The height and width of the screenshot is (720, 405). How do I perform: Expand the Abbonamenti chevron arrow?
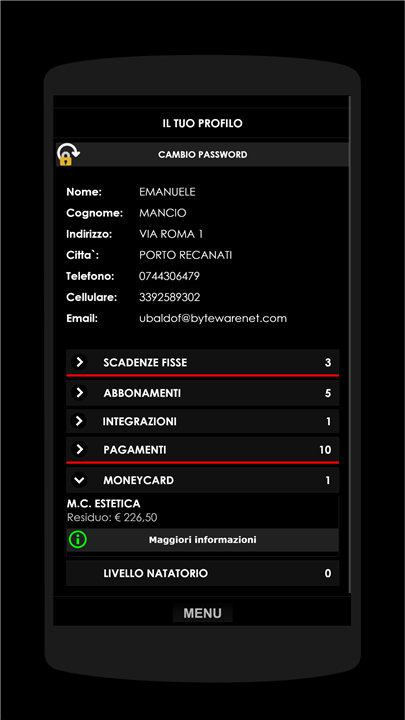click(x=79, y=393)
